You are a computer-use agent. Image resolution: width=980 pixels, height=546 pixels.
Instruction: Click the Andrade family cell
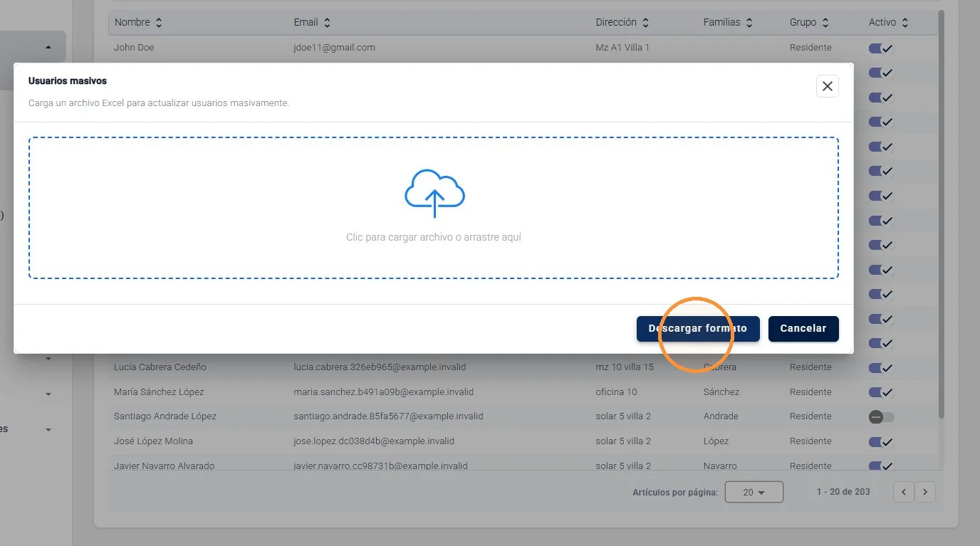pyautogui.click(x=721, y=416)
